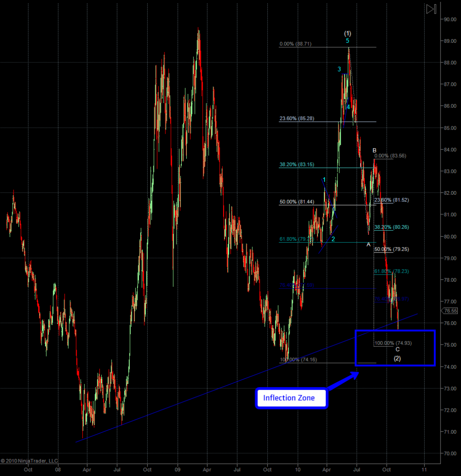Select the 0.00% (88.71) Fibonacci label
Screen dimensions: 461x476
tap(295, 44)
